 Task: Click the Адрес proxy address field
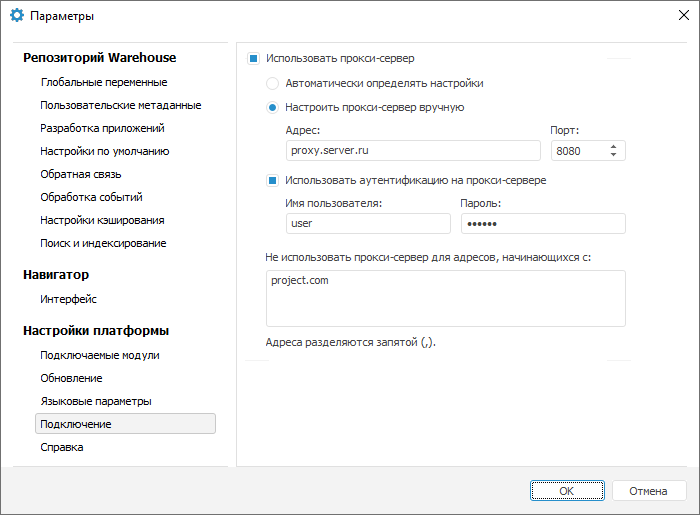[x=414, y=150]
